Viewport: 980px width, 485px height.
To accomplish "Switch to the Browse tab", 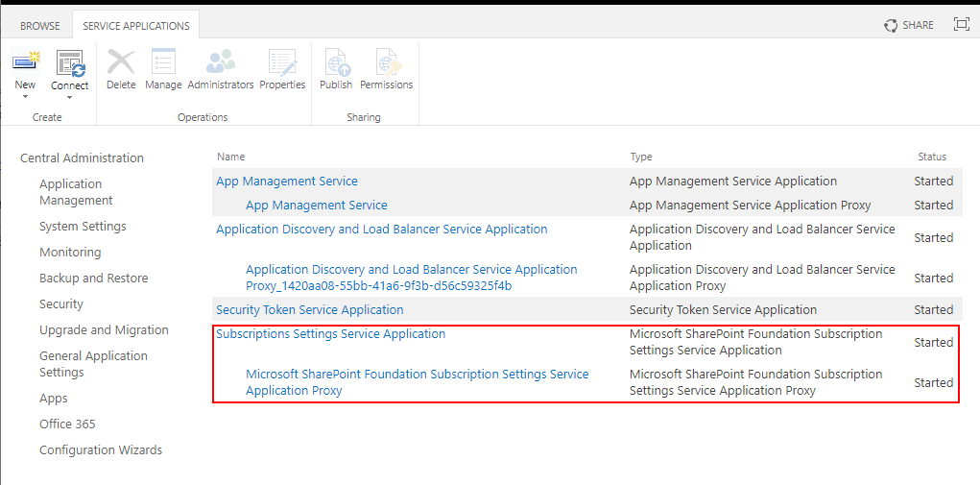I will [x=40, y=26].
